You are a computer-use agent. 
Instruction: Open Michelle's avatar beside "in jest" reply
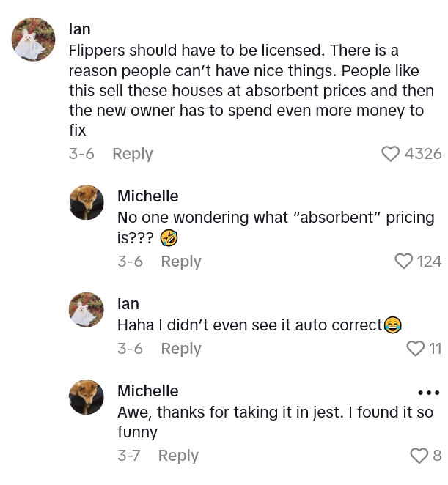pyautogui.click(x=87, y=397)
